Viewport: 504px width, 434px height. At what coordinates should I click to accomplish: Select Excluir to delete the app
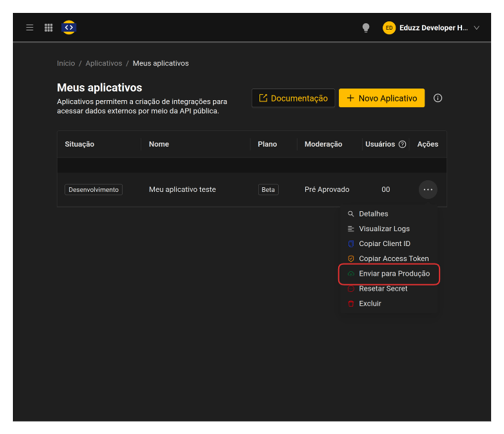tap(389, 304)
